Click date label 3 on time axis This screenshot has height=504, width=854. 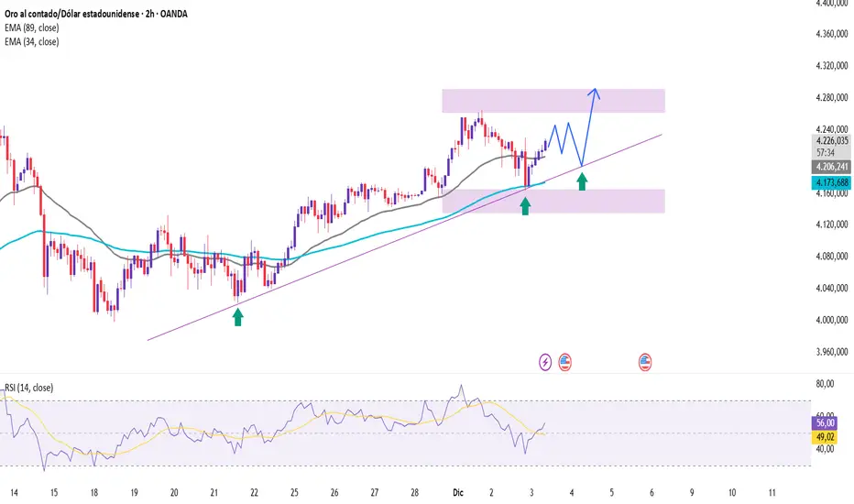point(531,493)
